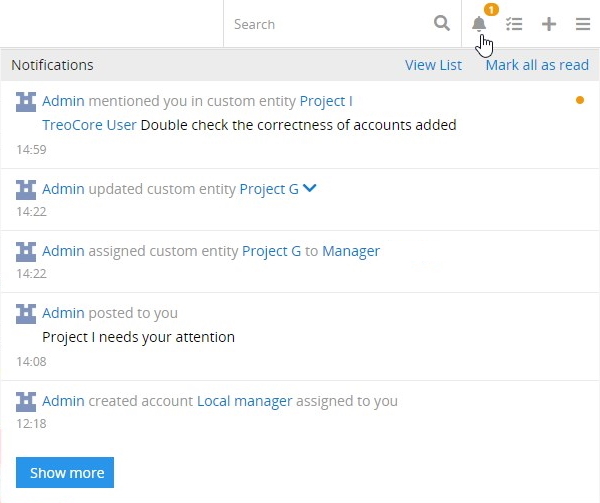Click Admin avatar in 'posted to you' notification
The width and height of the screenshot is (600, 503).
(26, 313)
